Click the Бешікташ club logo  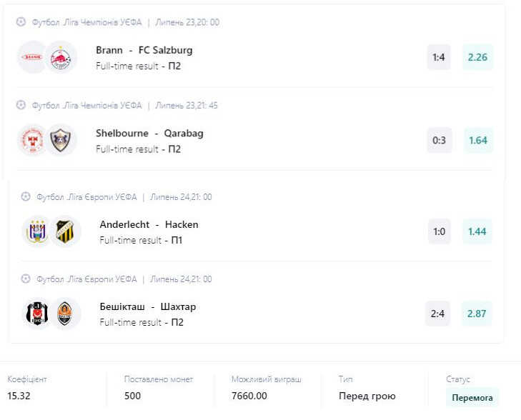point(37,314)
